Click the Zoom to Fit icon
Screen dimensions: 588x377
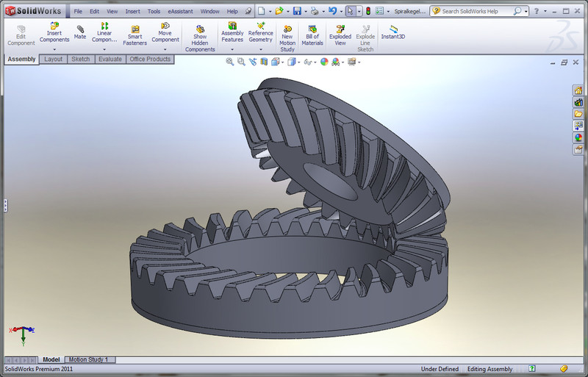(x=230, y=62)
